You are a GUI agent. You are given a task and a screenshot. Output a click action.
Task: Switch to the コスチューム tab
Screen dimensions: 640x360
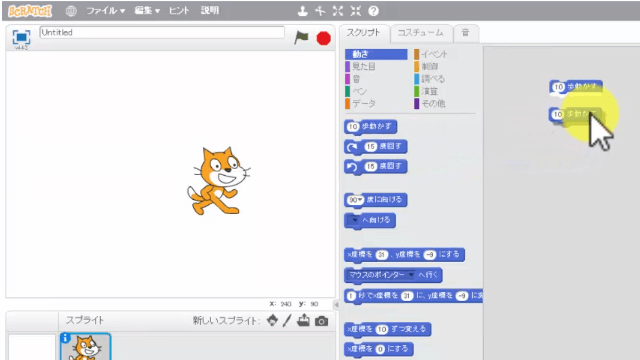(420, 33)
